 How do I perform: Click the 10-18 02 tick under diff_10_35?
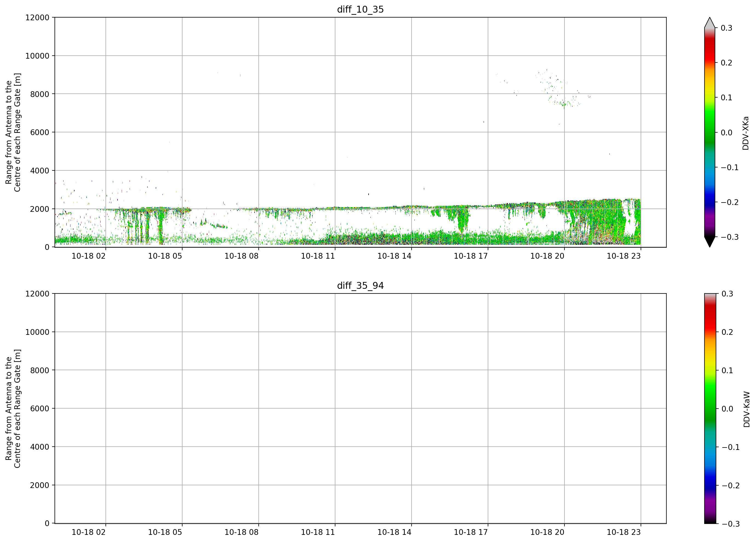[89, 256]
